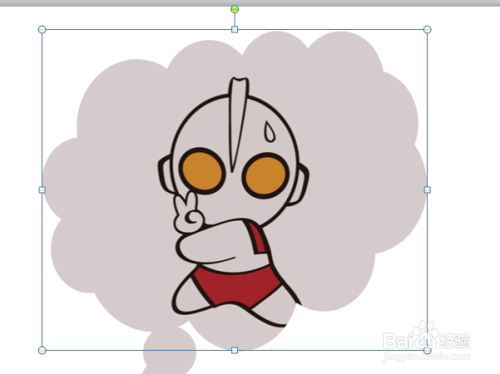Click the top-right corner sizing handle
The height and width of the screenshot is (374, 500).
(x=427, y=30)
